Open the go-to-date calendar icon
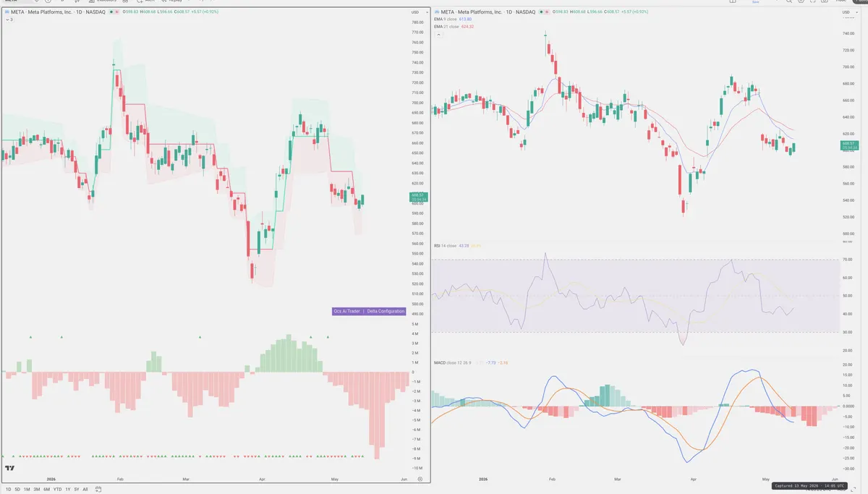This screenshot has width=868, height=494. tap(98, 489)
